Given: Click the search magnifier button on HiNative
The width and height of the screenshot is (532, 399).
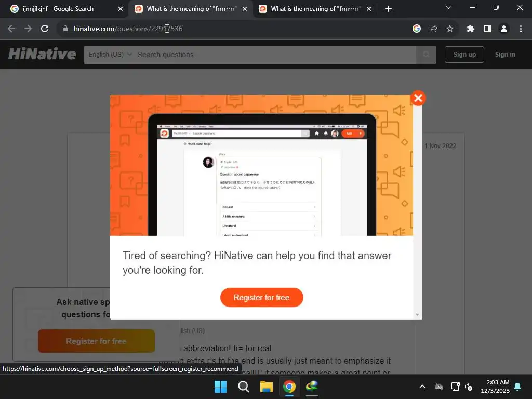Looking at the screenshot, I should tap(426, 55).
